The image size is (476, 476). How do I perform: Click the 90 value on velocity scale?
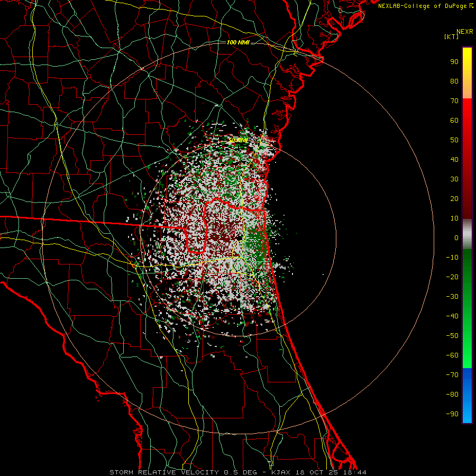tap(454, 62)
